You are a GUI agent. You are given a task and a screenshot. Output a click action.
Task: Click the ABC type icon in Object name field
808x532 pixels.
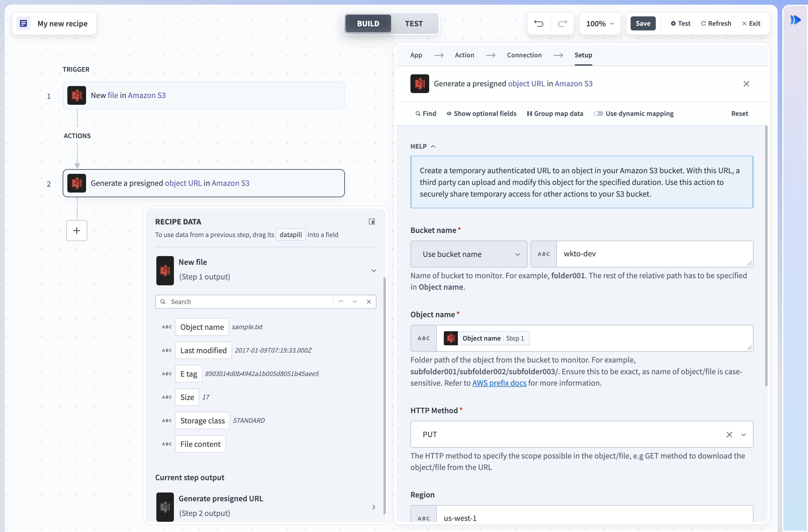pos(424,338)
